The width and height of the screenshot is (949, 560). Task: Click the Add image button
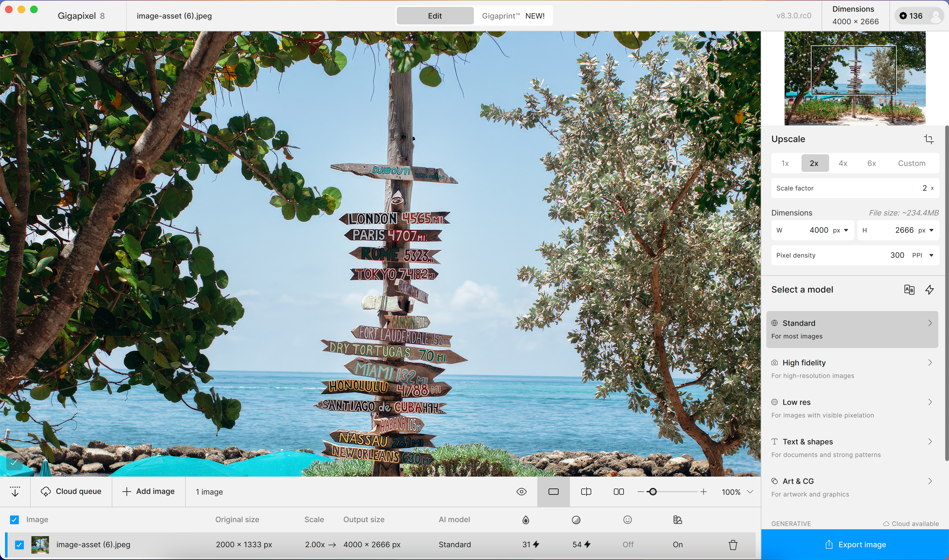click(x=149, y=491)
